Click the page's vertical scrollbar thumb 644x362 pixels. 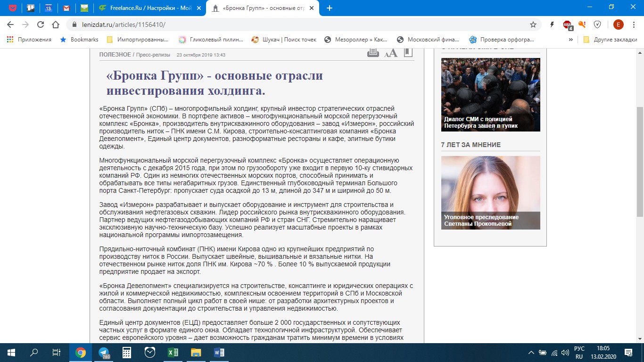click(640, 161)
